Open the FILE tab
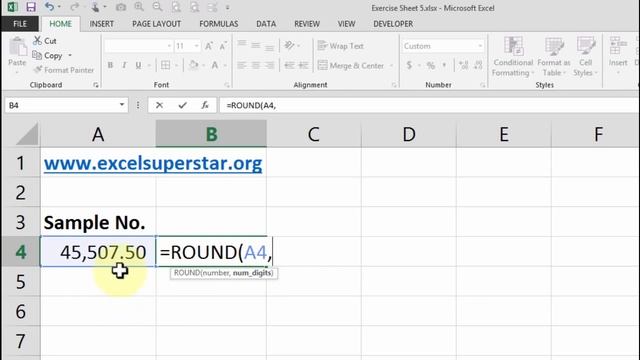640x360 pixels. pyautogui.click(x=20, y=24)
